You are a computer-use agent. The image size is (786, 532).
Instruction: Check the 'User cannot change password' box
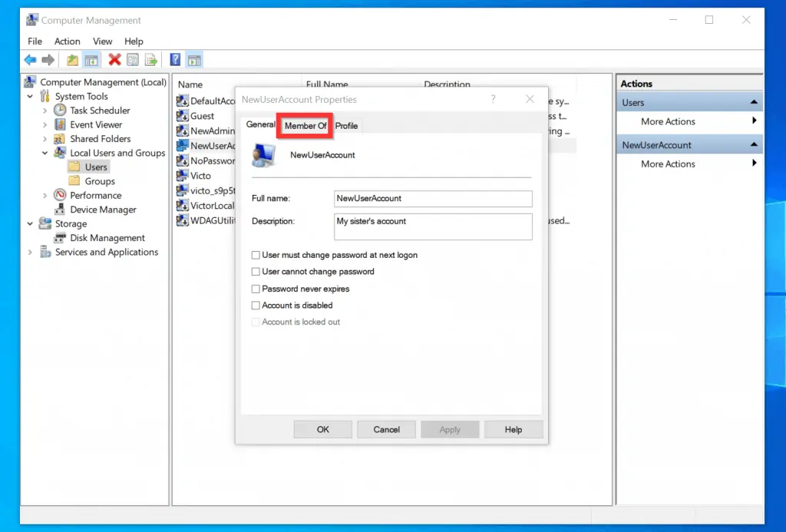(255, 271)
